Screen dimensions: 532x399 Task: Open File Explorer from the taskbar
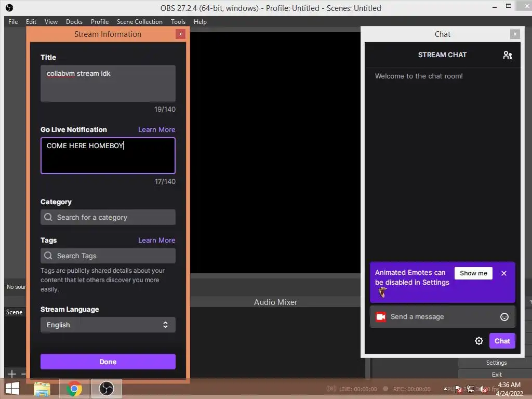coord(42,389)
